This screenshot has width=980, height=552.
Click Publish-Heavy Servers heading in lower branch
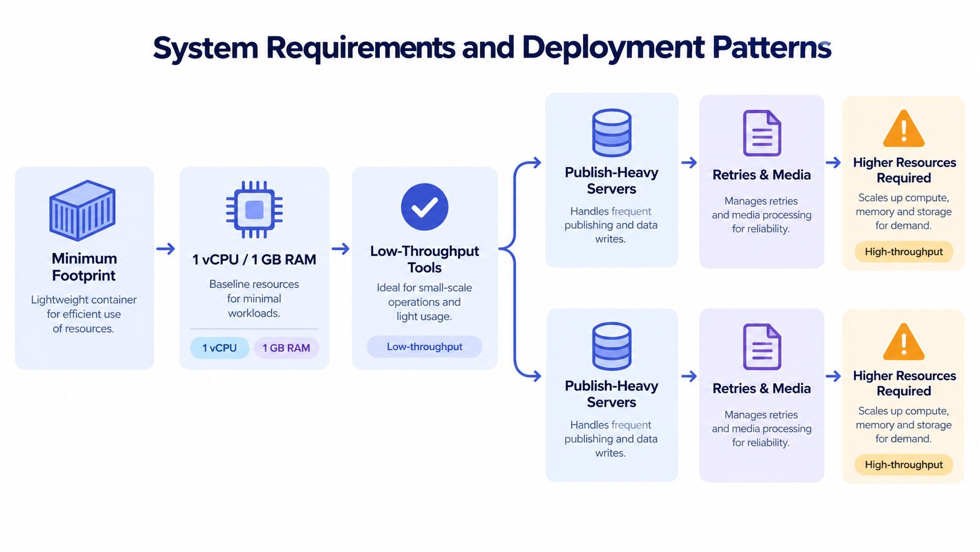coord(611,394)
